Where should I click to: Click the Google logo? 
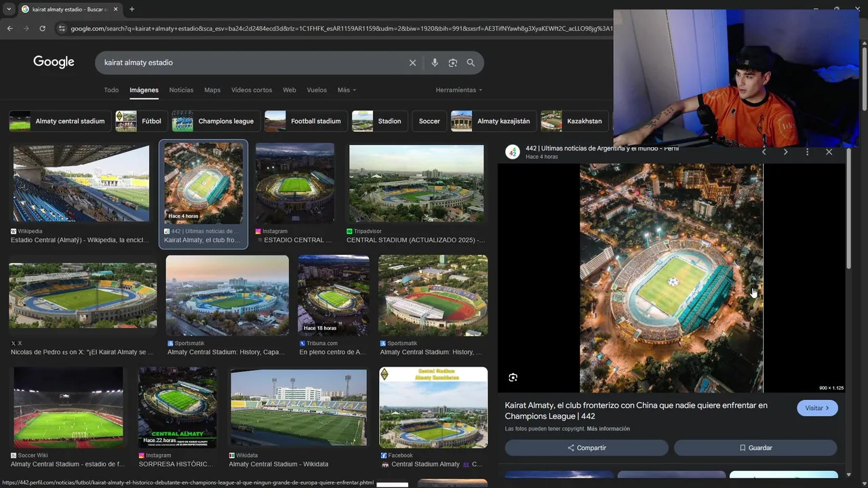(54, 62)
